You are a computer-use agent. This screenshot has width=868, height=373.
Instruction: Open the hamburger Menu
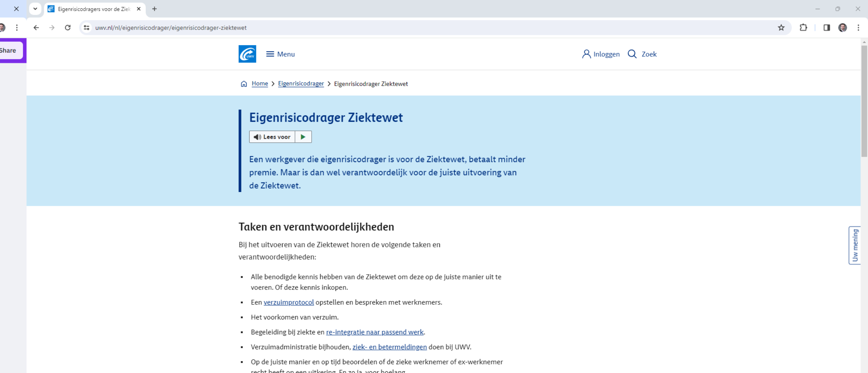point(280,54)
